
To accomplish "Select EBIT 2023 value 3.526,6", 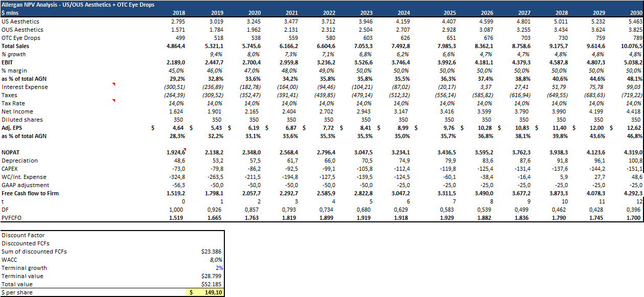I will coord(363,62).
